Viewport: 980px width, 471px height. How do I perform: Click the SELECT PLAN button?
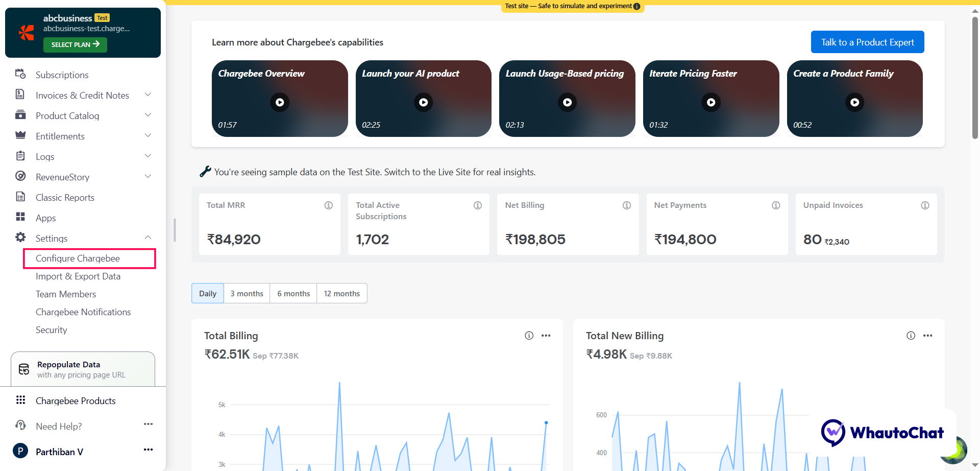click(75, 44)
